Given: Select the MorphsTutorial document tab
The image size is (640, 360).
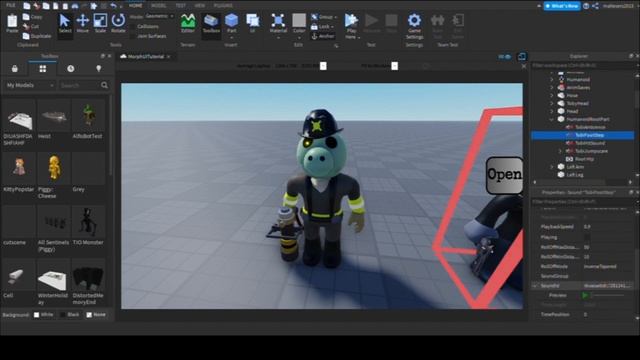Looking at the screenshot, I should coord(145,56).
